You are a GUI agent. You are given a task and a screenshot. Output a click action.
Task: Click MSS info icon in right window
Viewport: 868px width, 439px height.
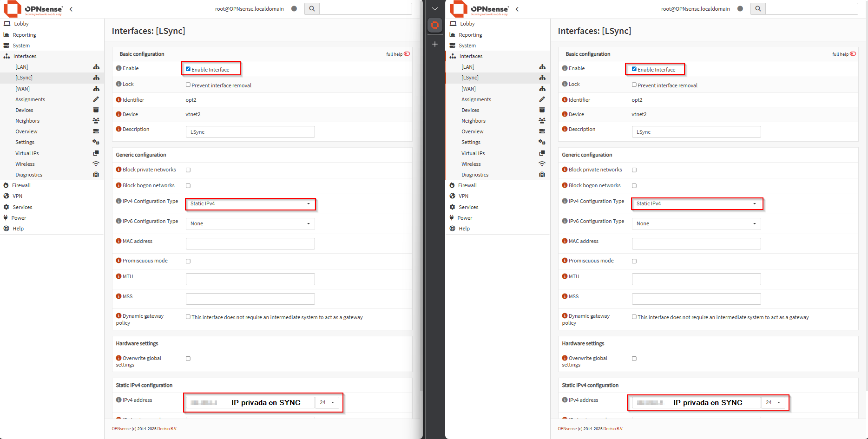coord(565,296)
